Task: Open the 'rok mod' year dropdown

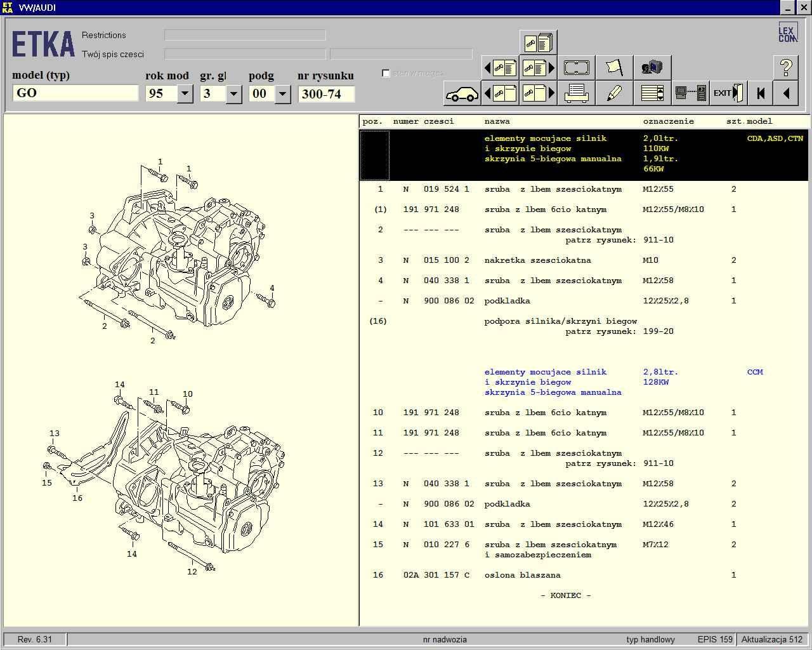Action: (x=185, y=94)
